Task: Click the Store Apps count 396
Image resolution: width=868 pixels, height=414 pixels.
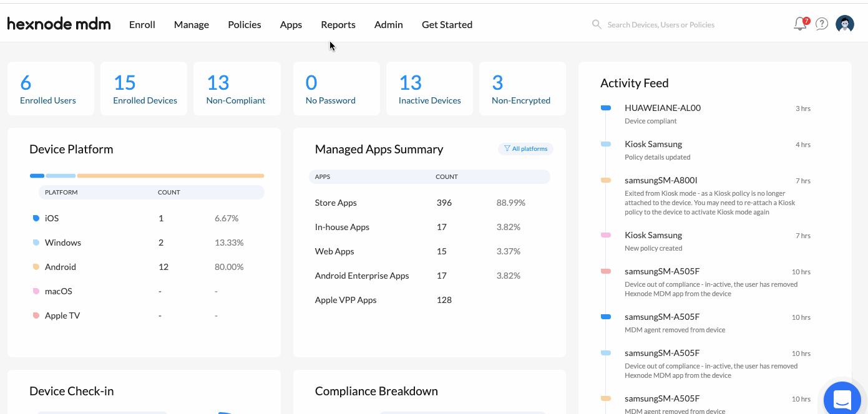Action: tap(444, 203)
